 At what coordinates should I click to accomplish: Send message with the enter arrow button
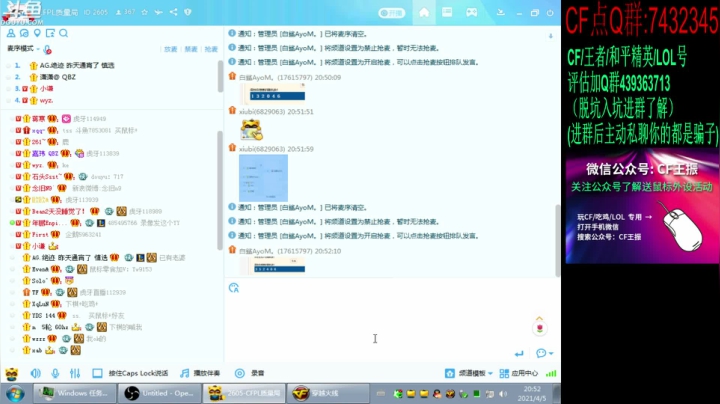pyautogui.click(x=519, y=354)
